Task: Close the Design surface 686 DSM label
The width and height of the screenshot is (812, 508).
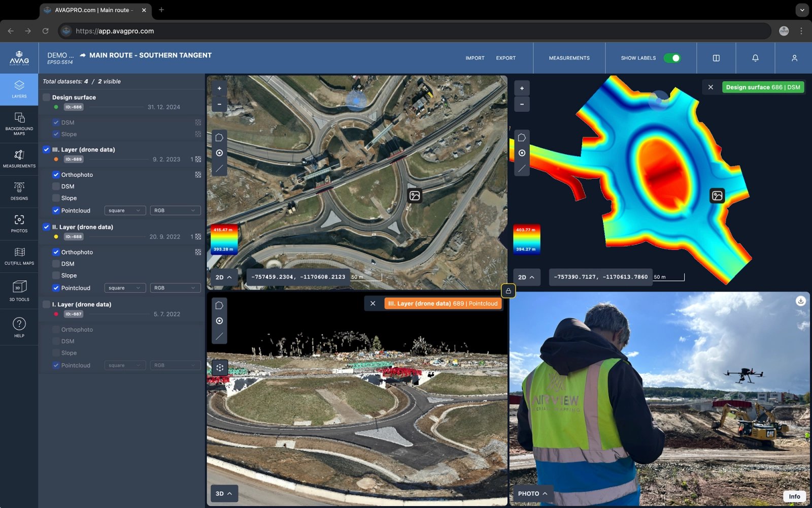Action: pyautogui.click(x=710, y=87)
